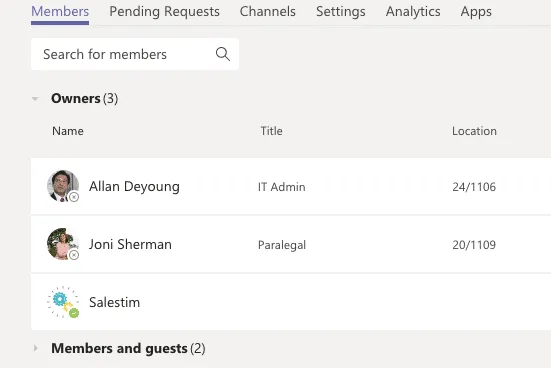Screen dimensions: 551x368
Task: Select the Members tab
Action: coord(60,11)
